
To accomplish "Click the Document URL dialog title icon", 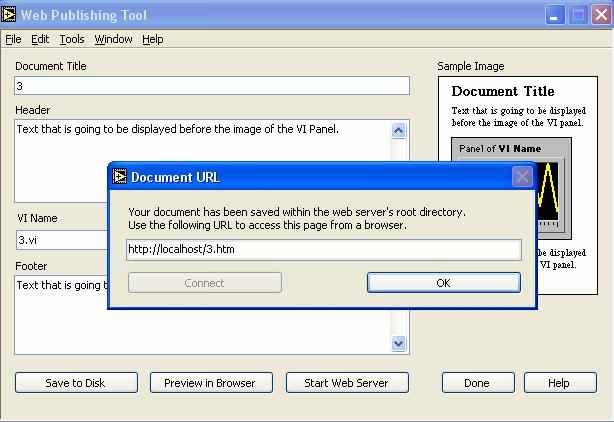I will (120, 177).
